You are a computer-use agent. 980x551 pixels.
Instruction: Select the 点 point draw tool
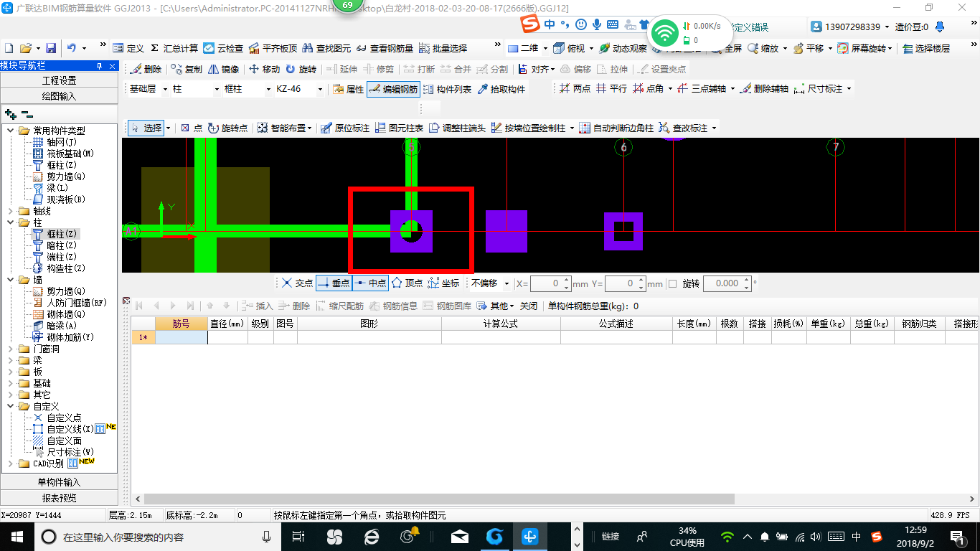point(192,128)
